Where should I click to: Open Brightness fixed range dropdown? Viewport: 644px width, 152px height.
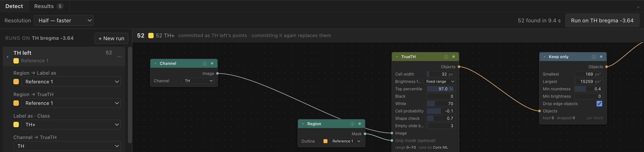coord(440,81)
